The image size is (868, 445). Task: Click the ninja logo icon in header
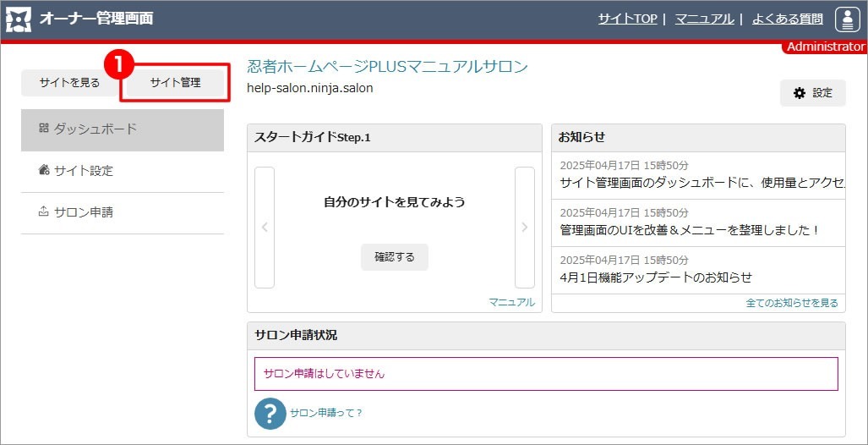[18, 19]
